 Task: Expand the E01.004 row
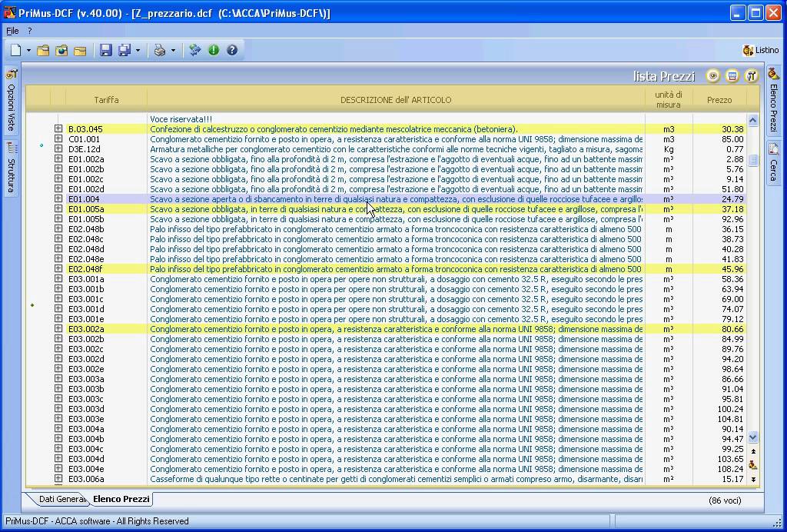[x=58, y=199]
